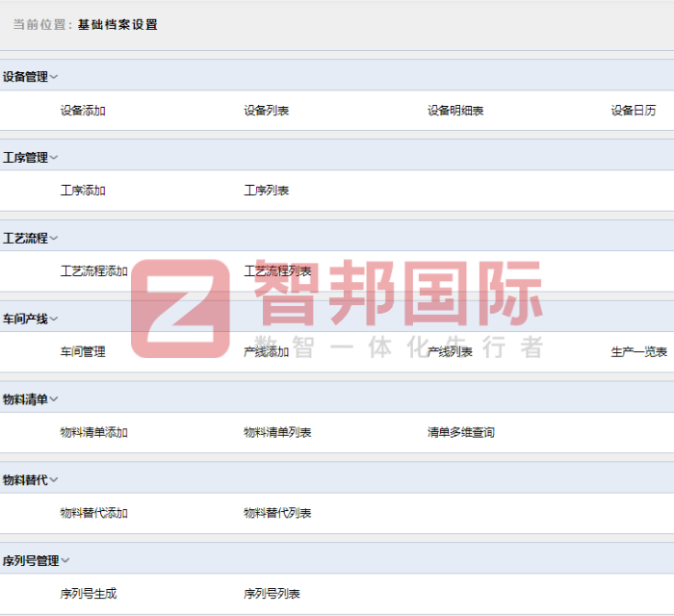Click 序列号生成
This screenshot has width=674, height=616.
point(89,594)
